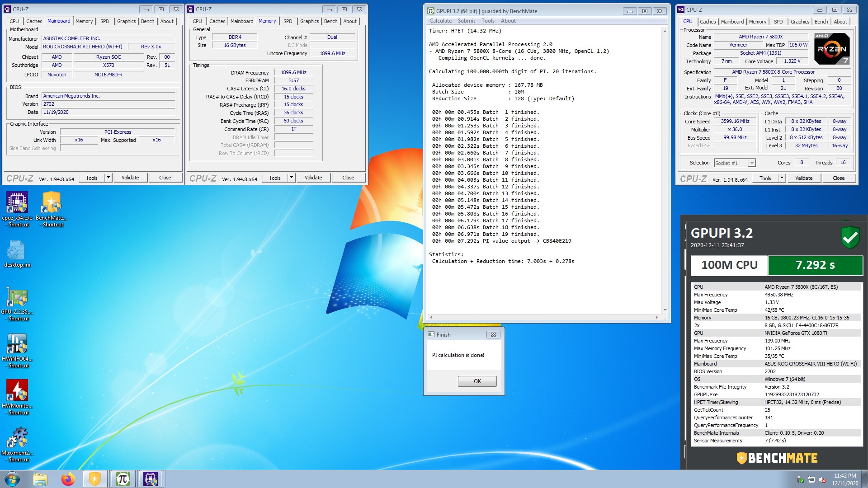Open About tab in Memory CPU-Z window

(x=349, y=21)
